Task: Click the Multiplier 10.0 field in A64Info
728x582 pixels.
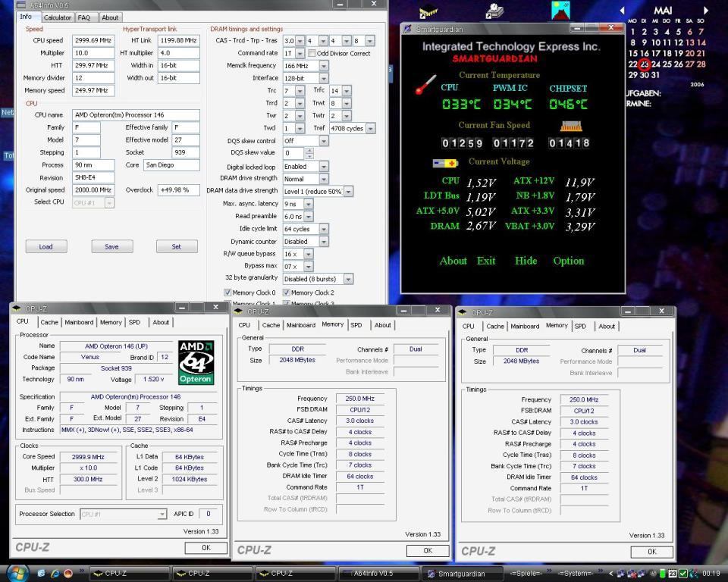Action: tap(93, 53)
